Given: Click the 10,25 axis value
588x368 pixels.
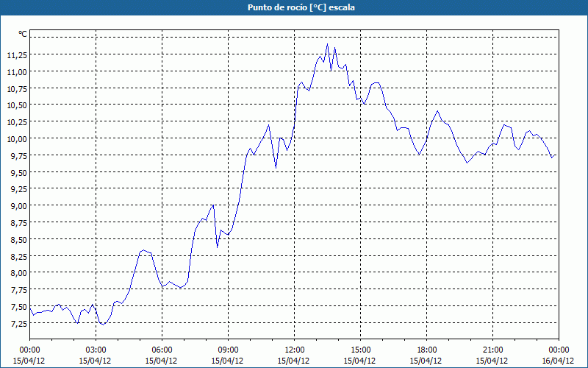Looking at the screenshot, I should [x=17, y=122].
